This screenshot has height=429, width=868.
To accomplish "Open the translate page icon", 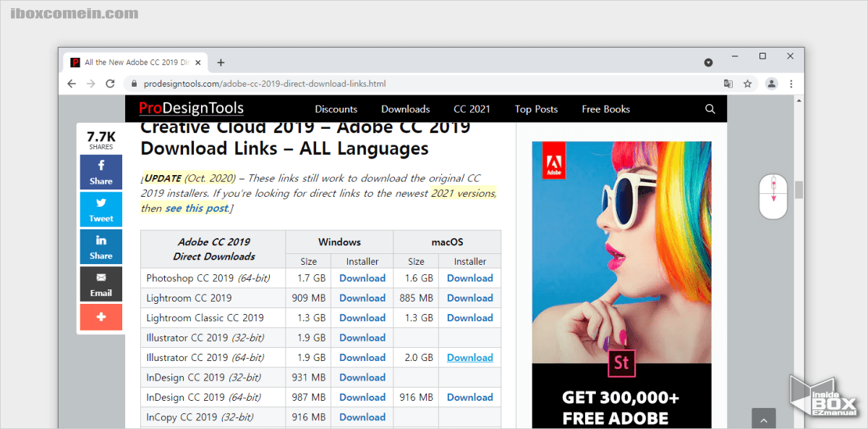I will (x=728, y=84).
